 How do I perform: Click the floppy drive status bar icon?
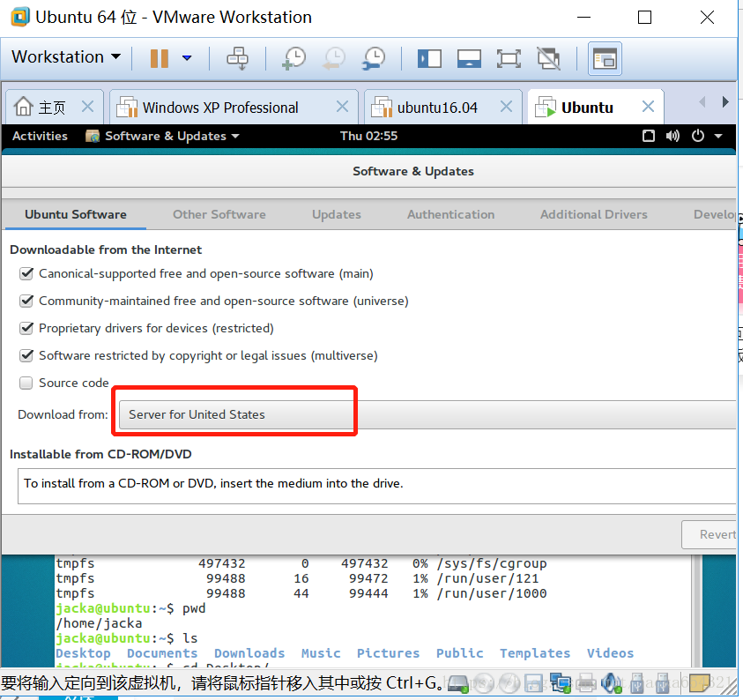pos(535,683)
